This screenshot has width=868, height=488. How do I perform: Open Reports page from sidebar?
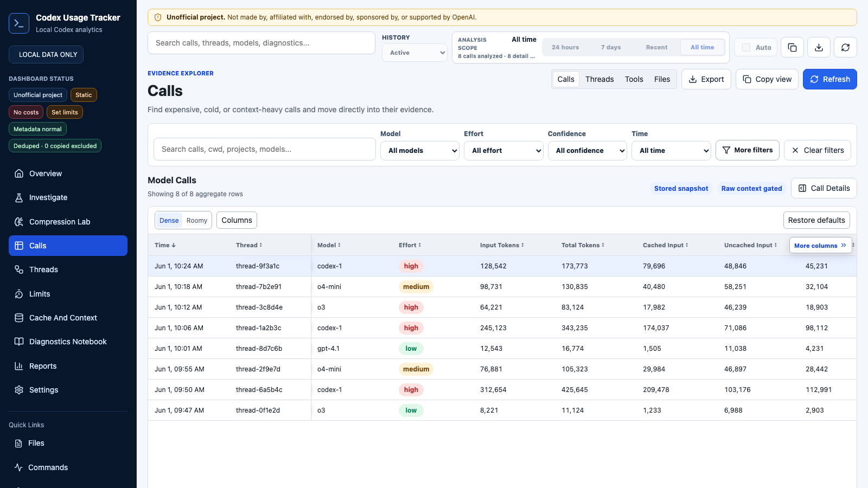click(68, 366)
